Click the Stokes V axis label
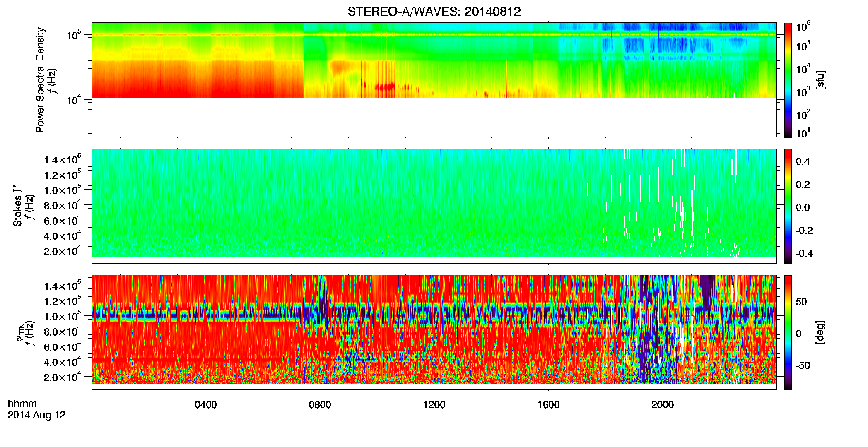 17,206
